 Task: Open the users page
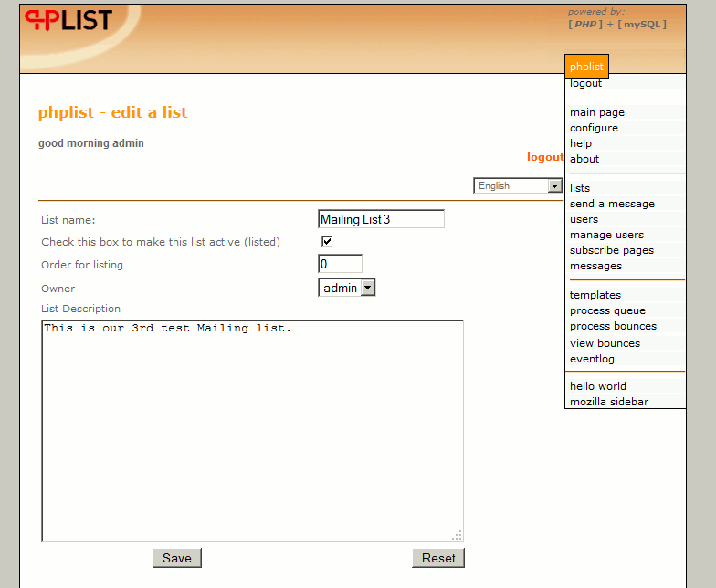click(x=584, y=219)
